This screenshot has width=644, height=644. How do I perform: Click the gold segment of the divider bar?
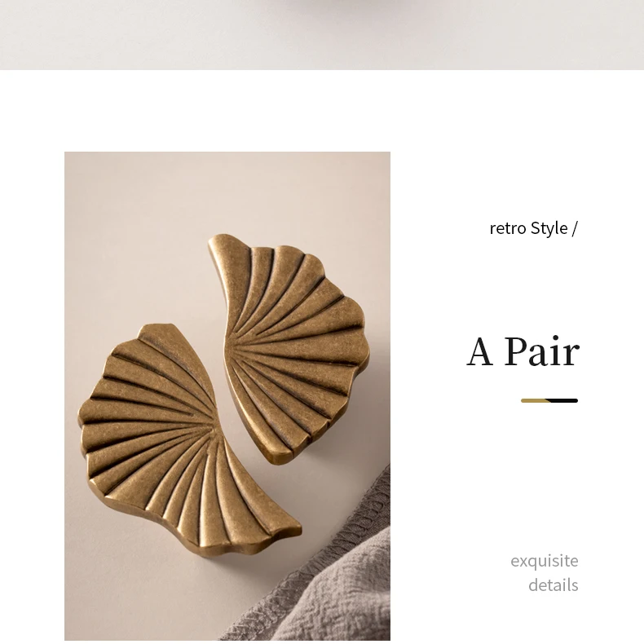click(535, 400)
